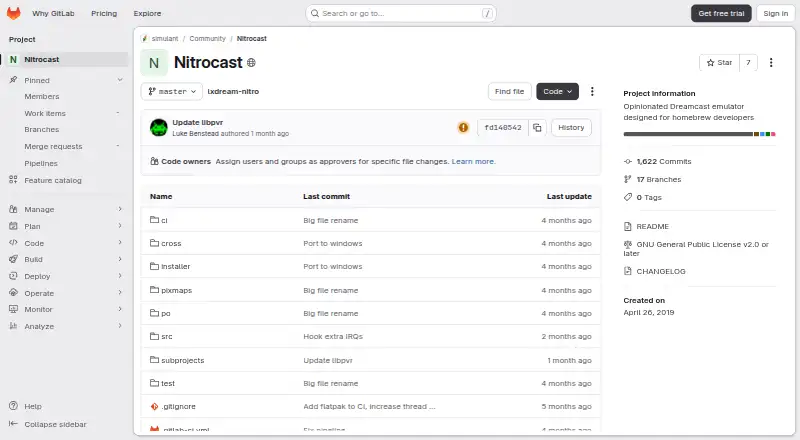Screen dimensions: 800x440
Task: Open the Hook extra IRQs commit
Action: click(333, 336)
